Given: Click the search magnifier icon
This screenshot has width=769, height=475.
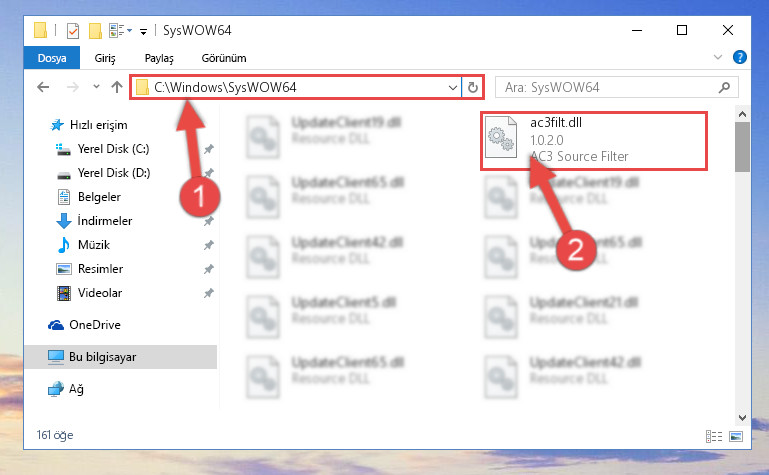Looking at the screenshot, I should [724, 87].
